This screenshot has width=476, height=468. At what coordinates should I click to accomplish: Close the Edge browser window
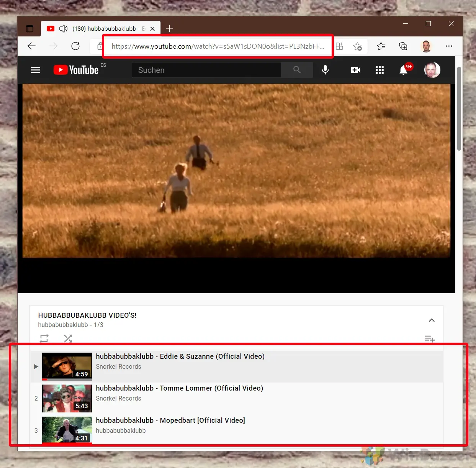tap(451, 24)
